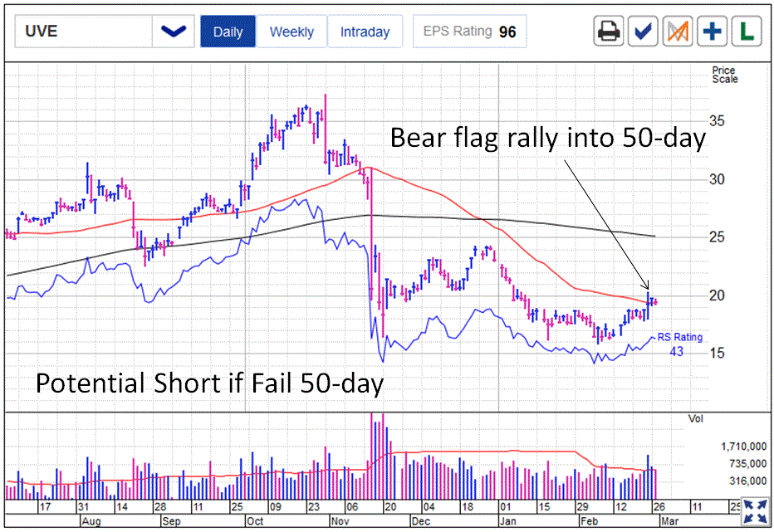This screenshot has width=774, height=532.
Task: Click the 35 price scale value
Action: [x=717, y=121]
